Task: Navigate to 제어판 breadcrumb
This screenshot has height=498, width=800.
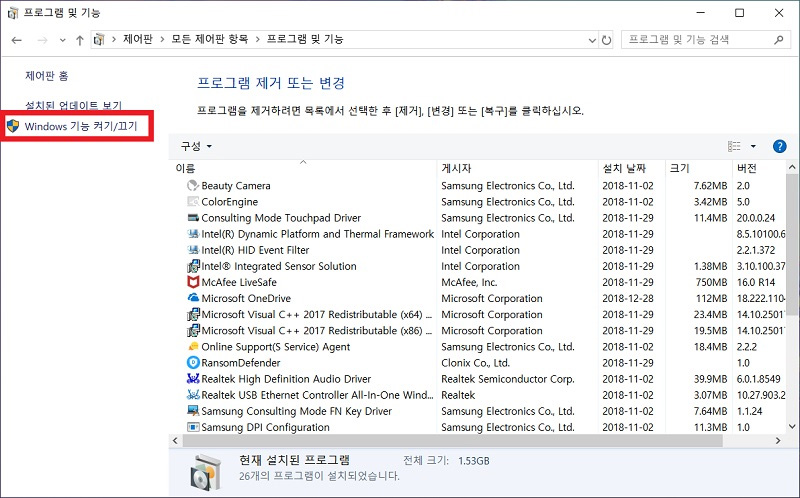Action: [x=138, y=39]
